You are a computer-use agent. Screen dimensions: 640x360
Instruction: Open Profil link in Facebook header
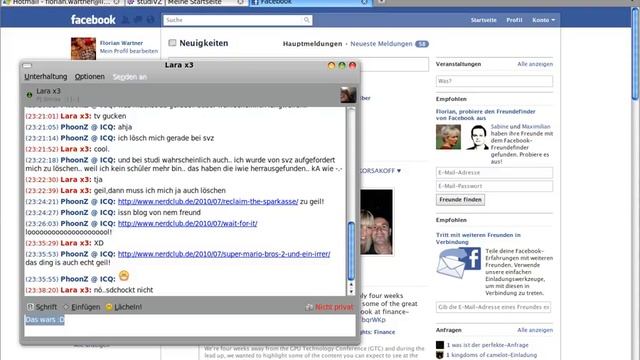(514, 20)
